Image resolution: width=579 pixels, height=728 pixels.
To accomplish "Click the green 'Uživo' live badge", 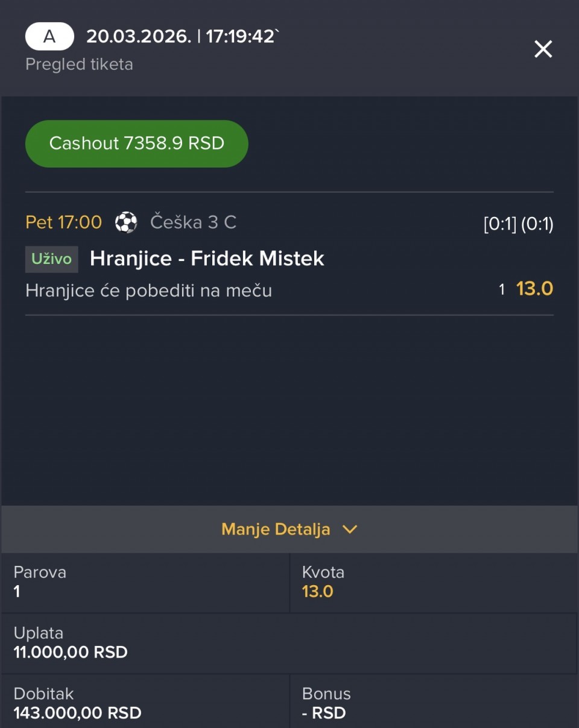I will click(x=52, y=259).
